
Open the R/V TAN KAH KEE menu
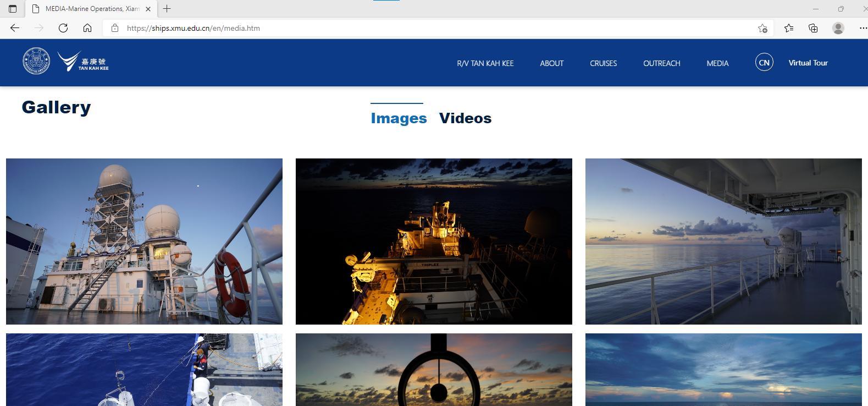click(485, 63)
